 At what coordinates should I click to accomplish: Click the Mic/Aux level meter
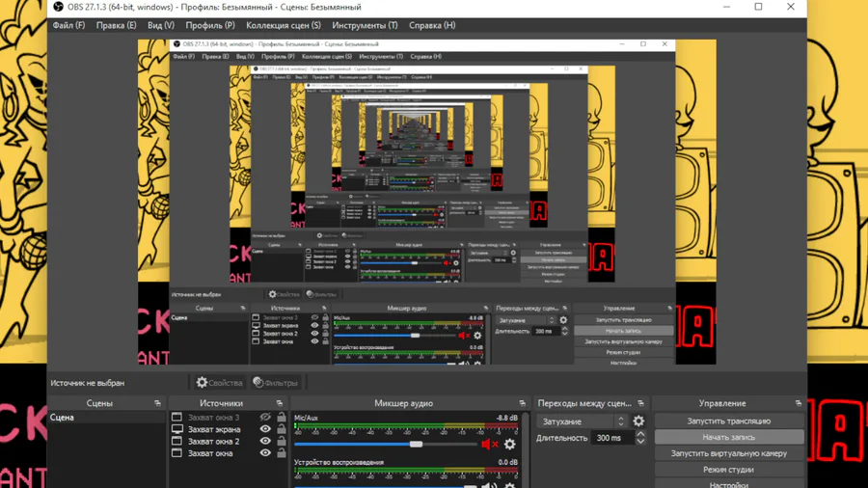406,426
